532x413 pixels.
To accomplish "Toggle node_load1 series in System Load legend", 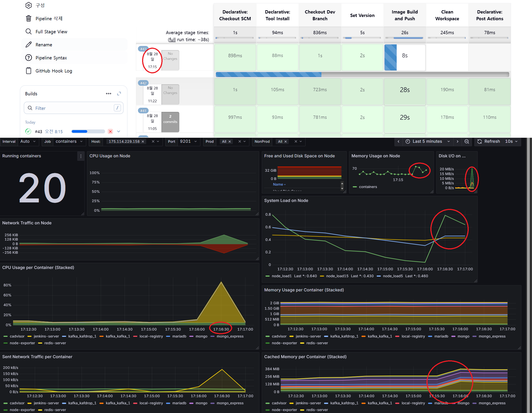I will point(281,276).
